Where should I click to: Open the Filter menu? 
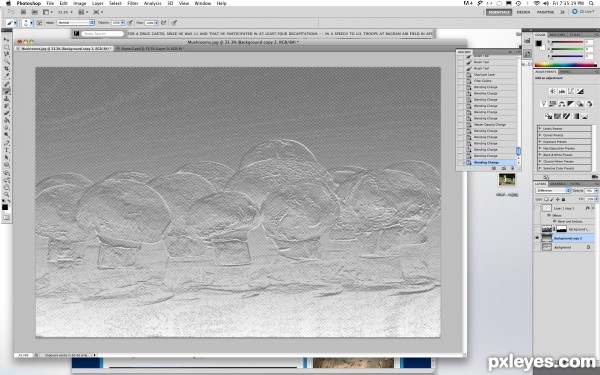[132, 3]
